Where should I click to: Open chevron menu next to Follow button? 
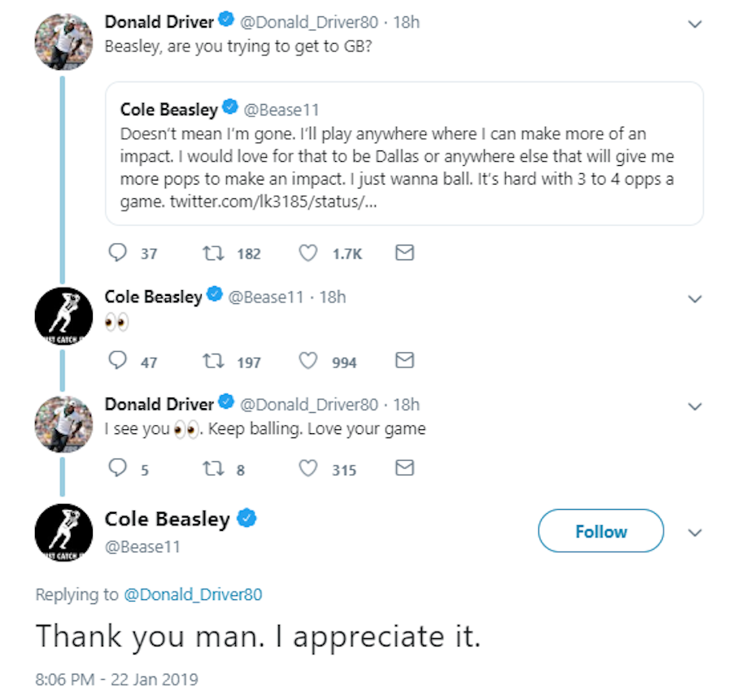click(695, 533)
